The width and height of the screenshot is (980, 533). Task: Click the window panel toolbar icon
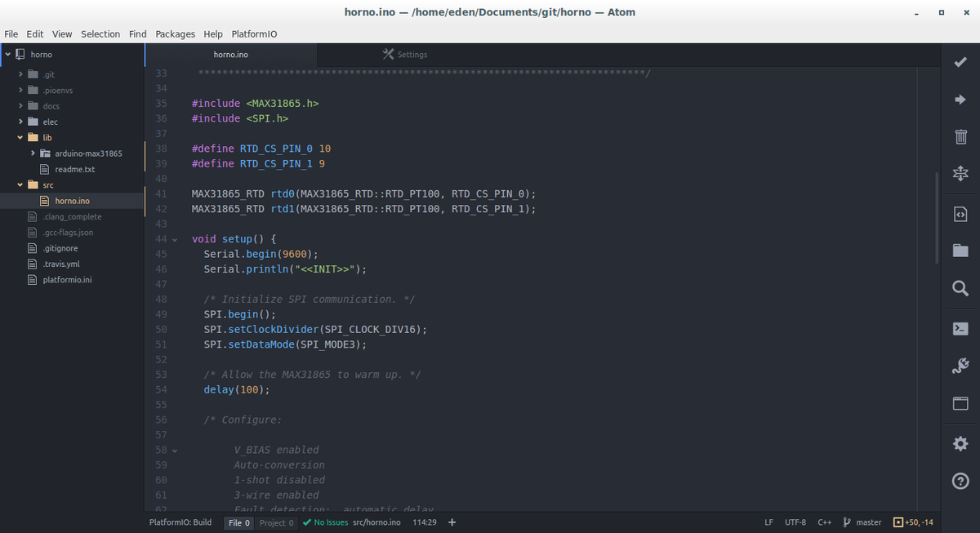(960, 403)
